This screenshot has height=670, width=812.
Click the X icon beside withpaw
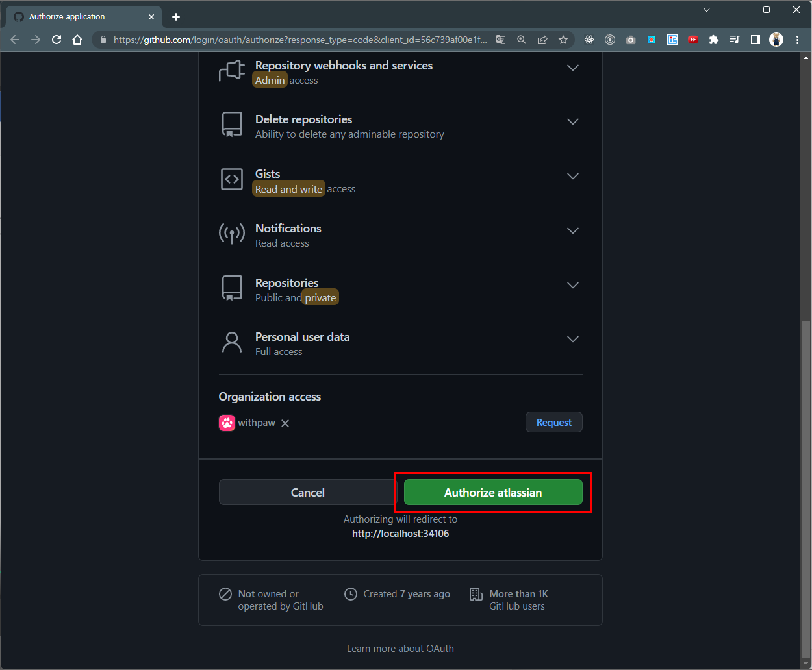click(285, 423)
